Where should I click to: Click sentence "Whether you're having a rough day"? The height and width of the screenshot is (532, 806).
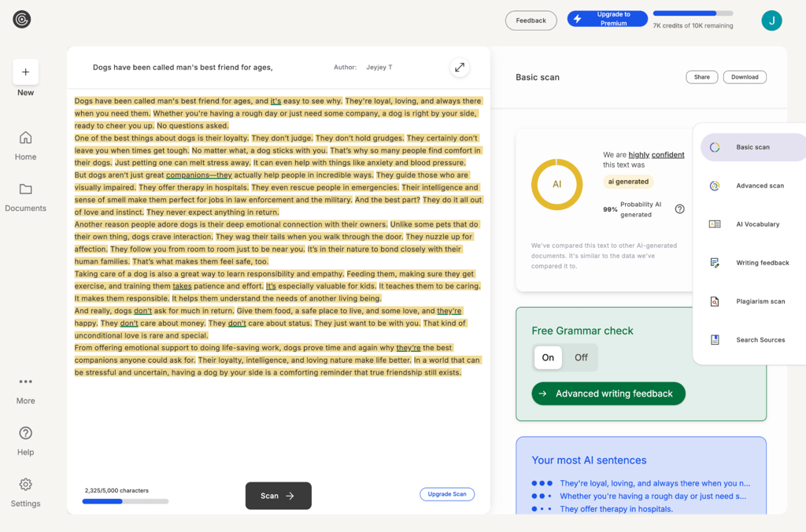click(x=653, y=496)
